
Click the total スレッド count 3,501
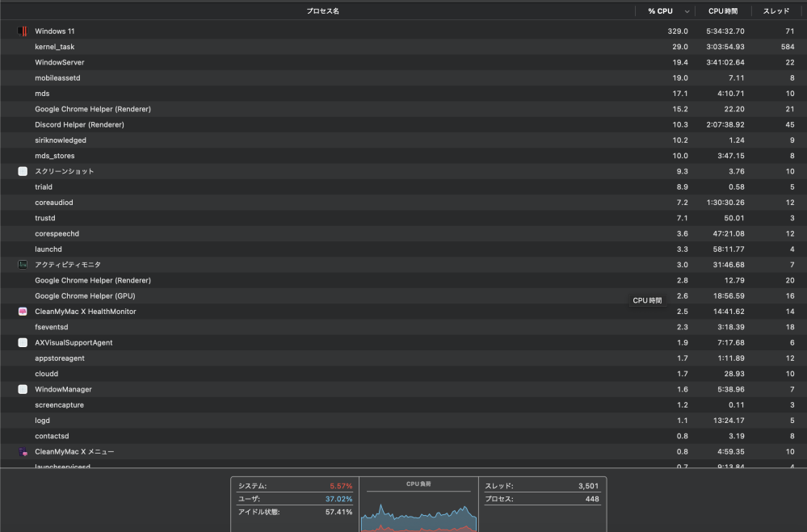[588, 486]
